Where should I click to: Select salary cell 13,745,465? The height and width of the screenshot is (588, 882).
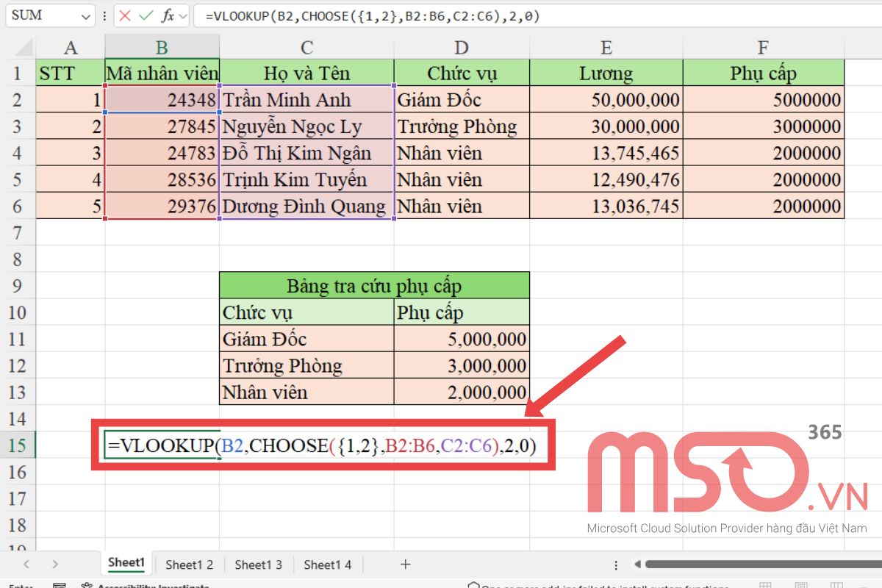tap(606, 153)
